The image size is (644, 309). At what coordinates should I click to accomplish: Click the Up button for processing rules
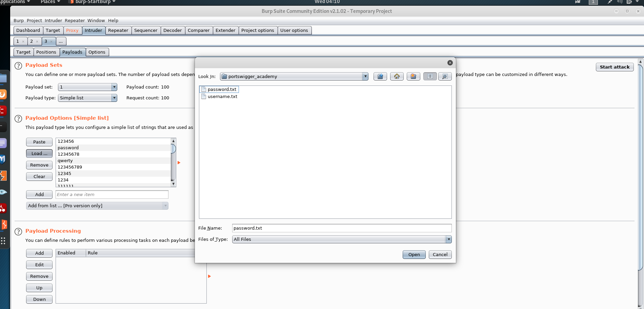(39, 288)
